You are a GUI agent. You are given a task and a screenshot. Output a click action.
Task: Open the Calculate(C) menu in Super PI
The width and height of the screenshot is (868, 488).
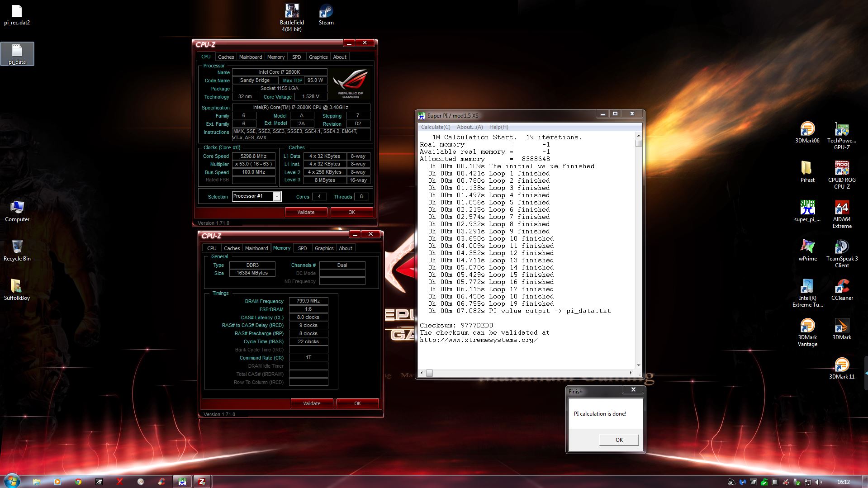pos(435,127)
